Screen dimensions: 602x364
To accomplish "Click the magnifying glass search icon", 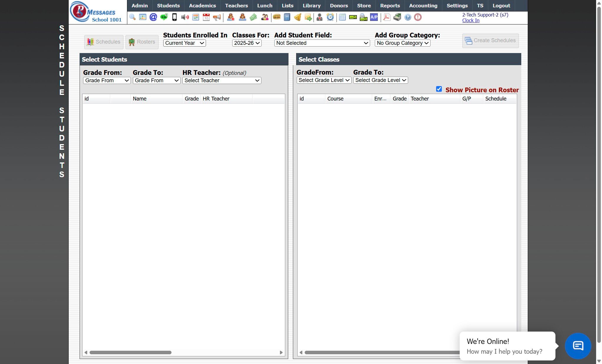I will click(x=132, y=17).
